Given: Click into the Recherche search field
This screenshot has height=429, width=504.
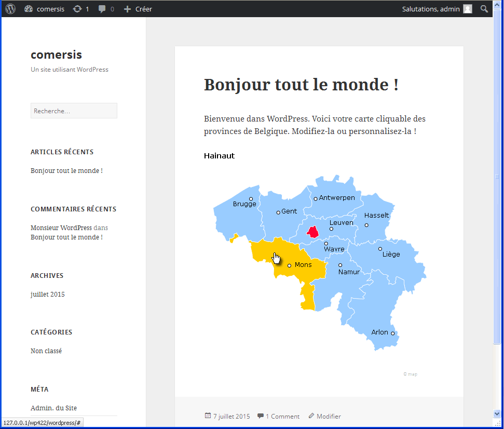Looking at the screenshot, I should (74, 111).
